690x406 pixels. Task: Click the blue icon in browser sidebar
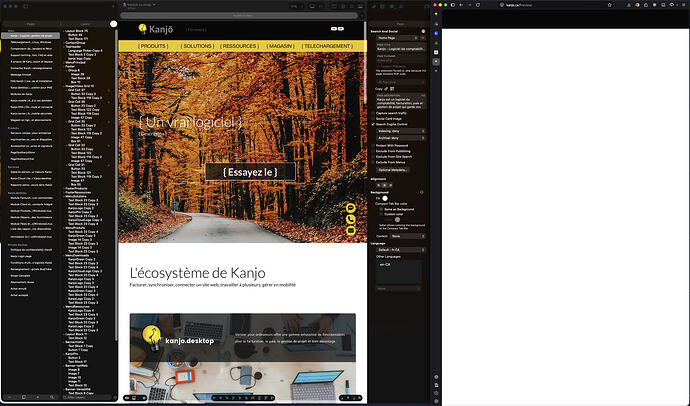pos(436,33)
